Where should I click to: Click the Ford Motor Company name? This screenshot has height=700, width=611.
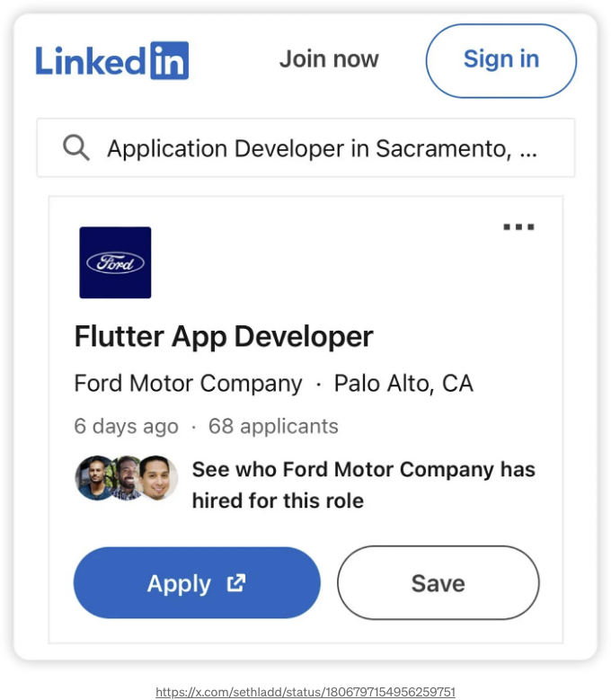(188, 384)
